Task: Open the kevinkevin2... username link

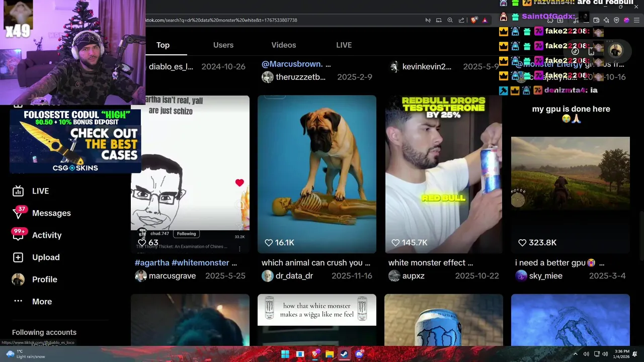Action: pyautogui.click(x=427, y=66)
